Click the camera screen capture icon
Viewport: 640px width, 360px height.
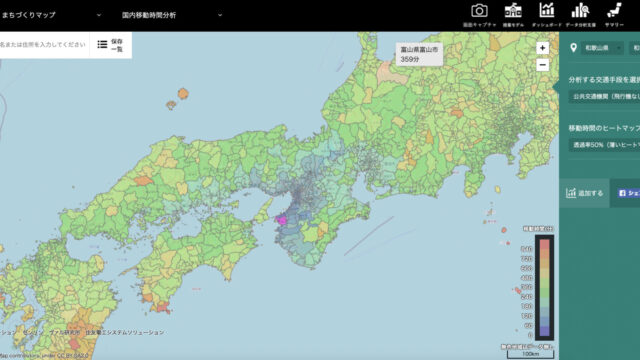[479, 11]
